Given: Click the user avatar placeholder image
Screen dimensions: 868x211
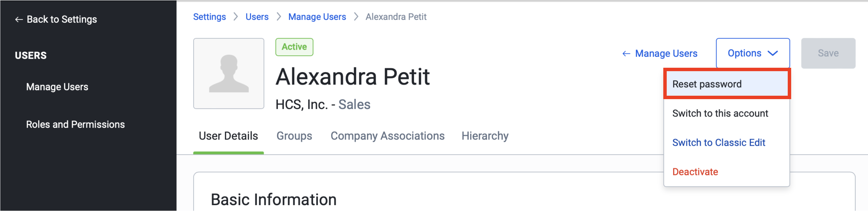Looking at the screenshot, I should [x=228, y=73].
